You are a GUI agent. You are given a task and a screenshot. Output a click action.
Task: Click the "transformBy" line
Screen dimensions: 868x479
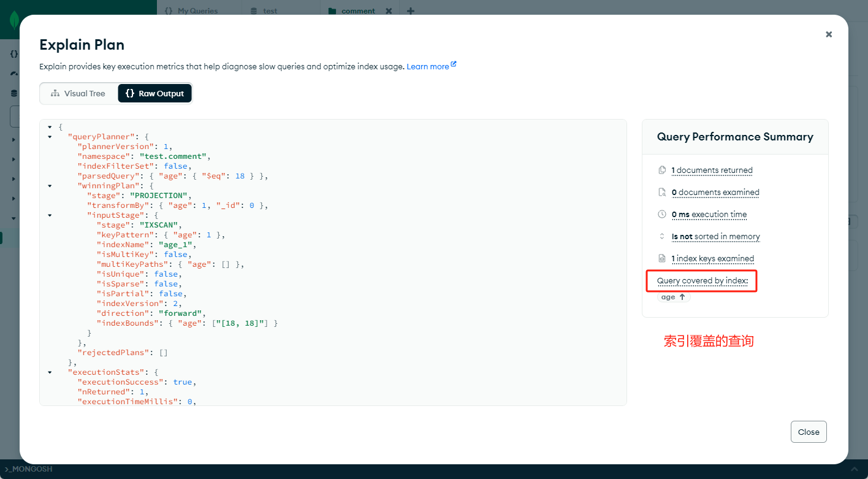(x=178, y=205)
